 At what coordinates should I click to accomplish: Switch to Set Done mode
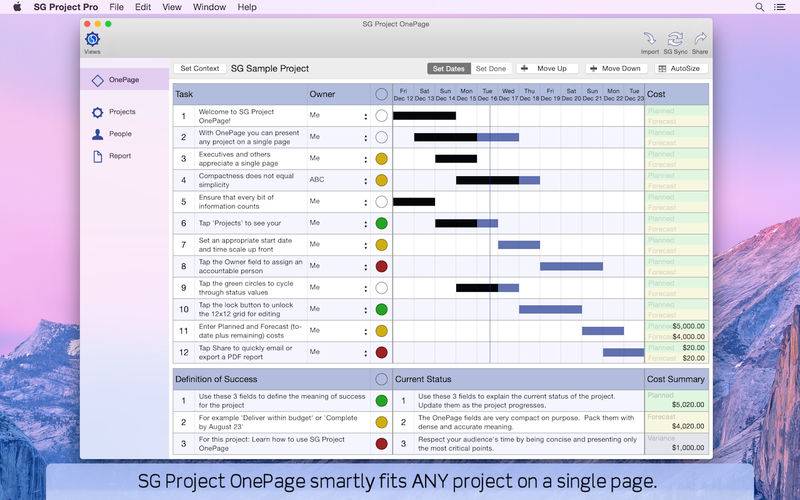[x=490, y=68]
